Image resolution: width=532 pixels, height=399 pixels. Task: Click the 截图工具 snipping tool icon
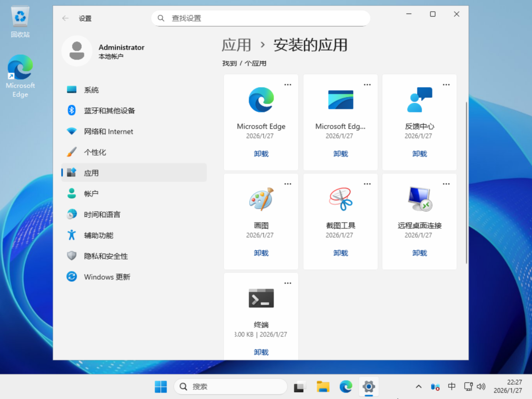click(x=340, y=199)
